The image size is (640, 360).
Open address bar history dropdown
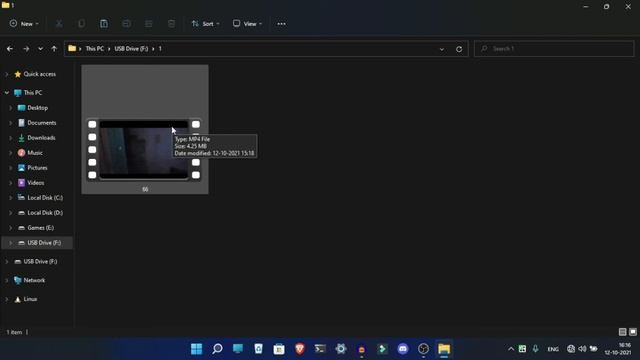442,49
